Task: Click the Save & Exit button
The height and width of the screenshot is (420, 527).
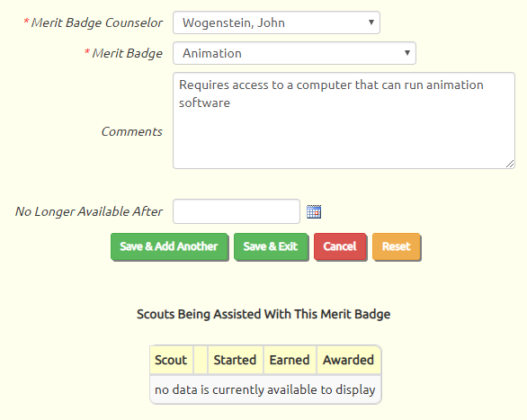Action: coord(271,246)
